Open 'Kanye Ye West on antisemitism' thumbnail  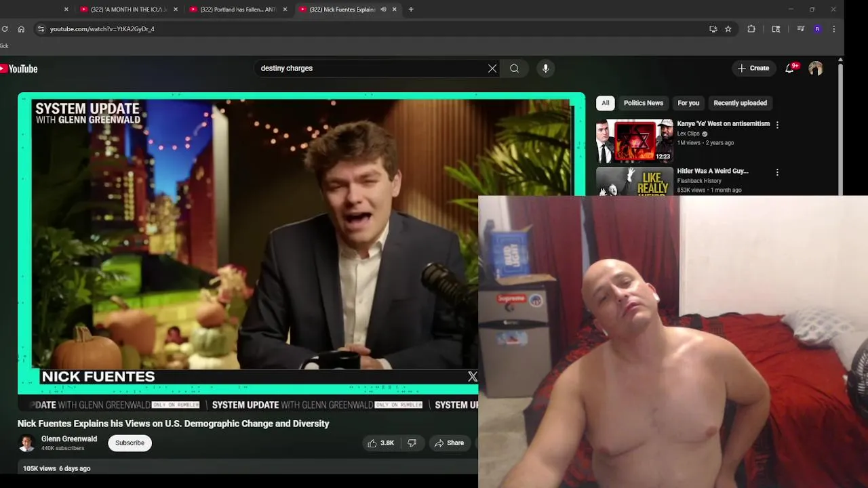[635, 142]
